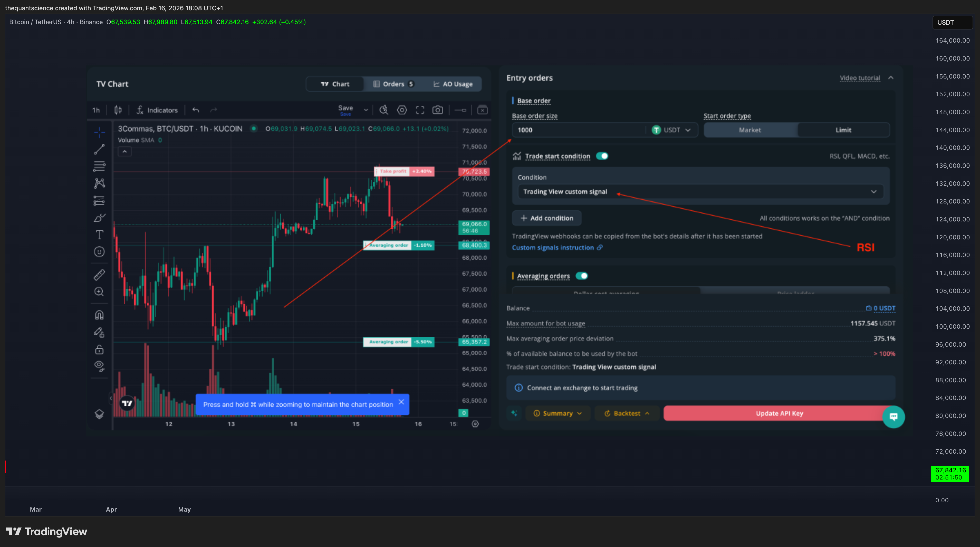
Task: Click the Add condition button
Action: [x=547, y=218]
